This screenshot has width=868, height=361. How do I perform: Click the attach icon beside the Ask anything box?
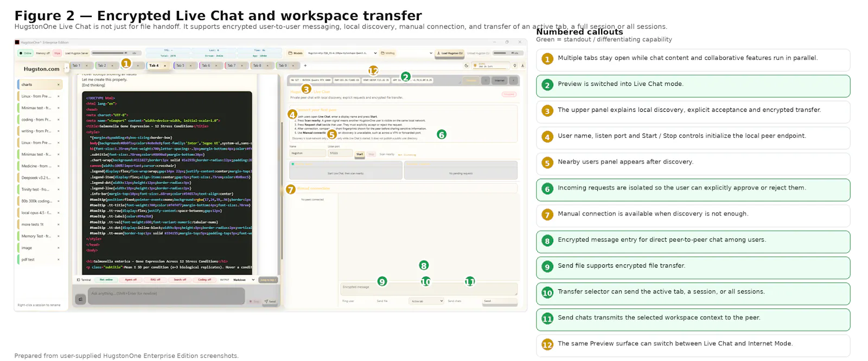pyautogui.click(x=80, y=299)
